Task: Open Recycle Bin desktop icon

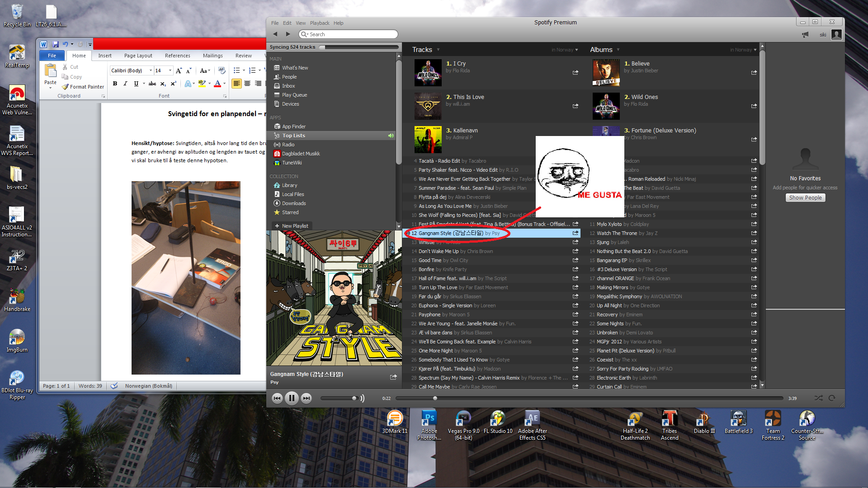Action: click(x=17, y=15)
